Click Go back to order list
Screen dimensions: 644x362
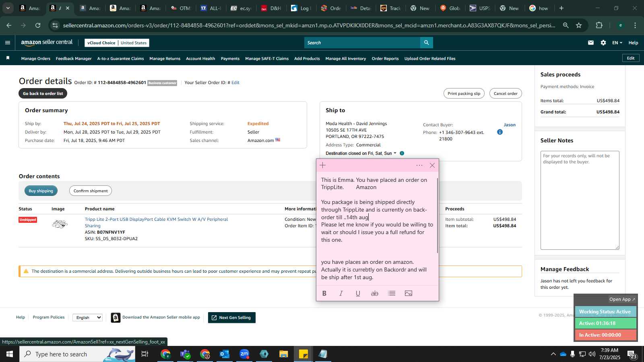43,93
